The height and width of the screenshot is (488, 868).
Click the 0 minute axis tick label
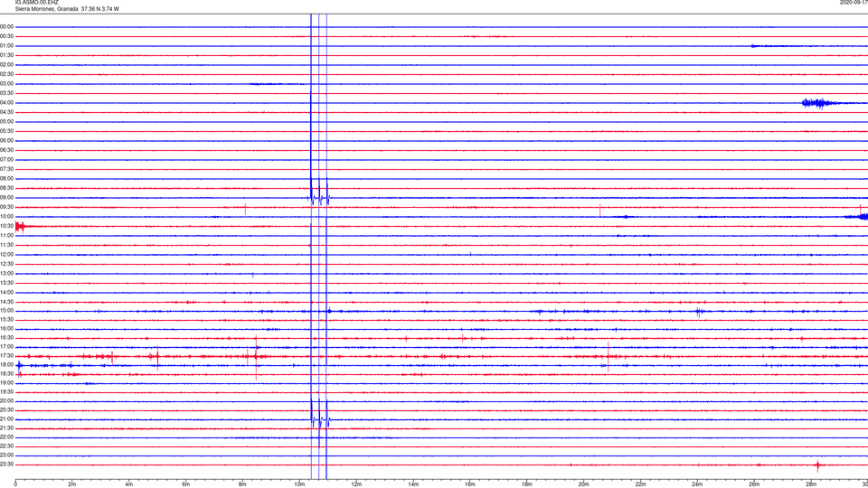tap(15, 484)
